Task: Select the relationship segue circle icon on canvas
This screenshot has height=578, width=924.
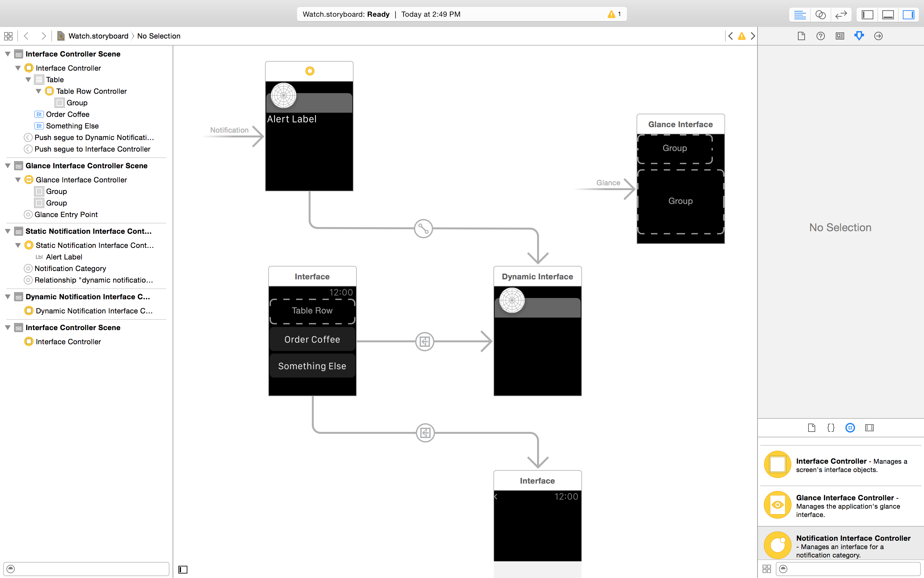Action: (424, 229)
